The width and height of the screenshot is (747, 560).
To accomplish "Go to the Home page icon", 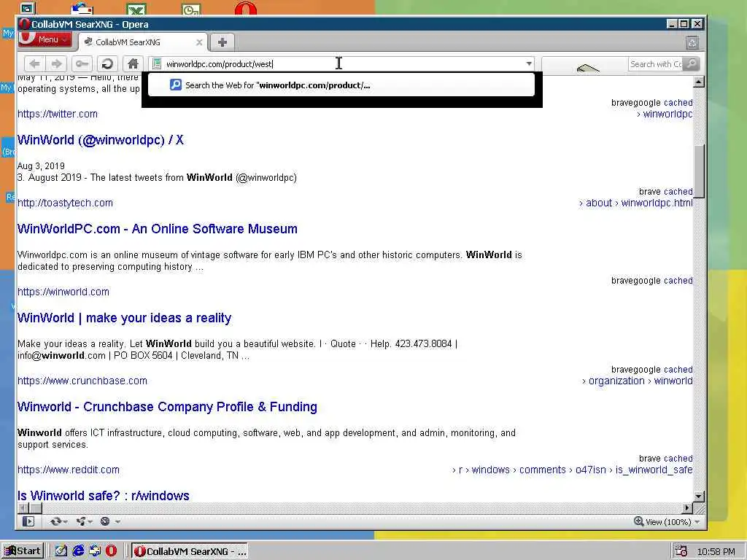I will (133, 63).
